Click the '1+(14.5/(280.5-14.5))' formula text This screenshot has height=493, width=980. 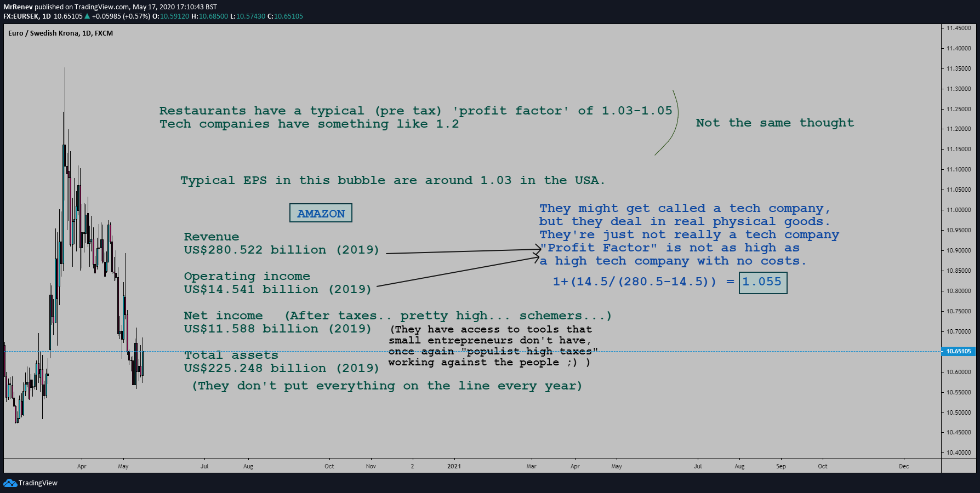click(x=635, y=282)
